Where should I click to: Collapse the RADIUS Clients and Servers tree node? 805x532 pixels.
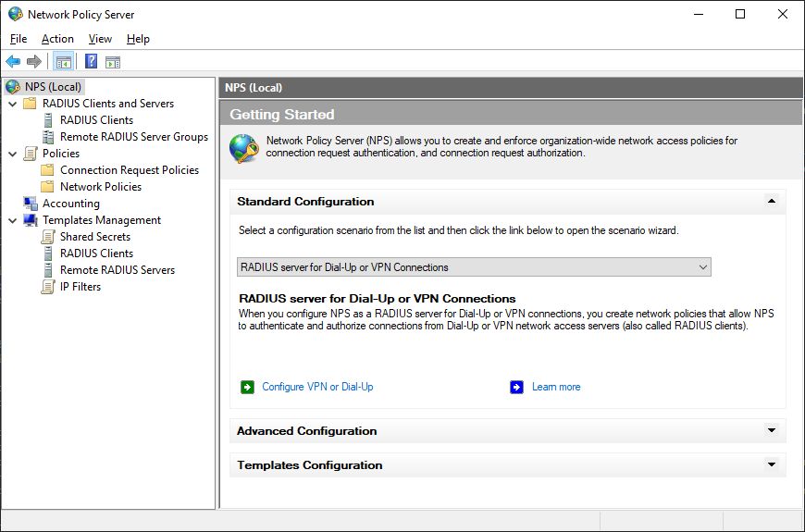point(12,104)
